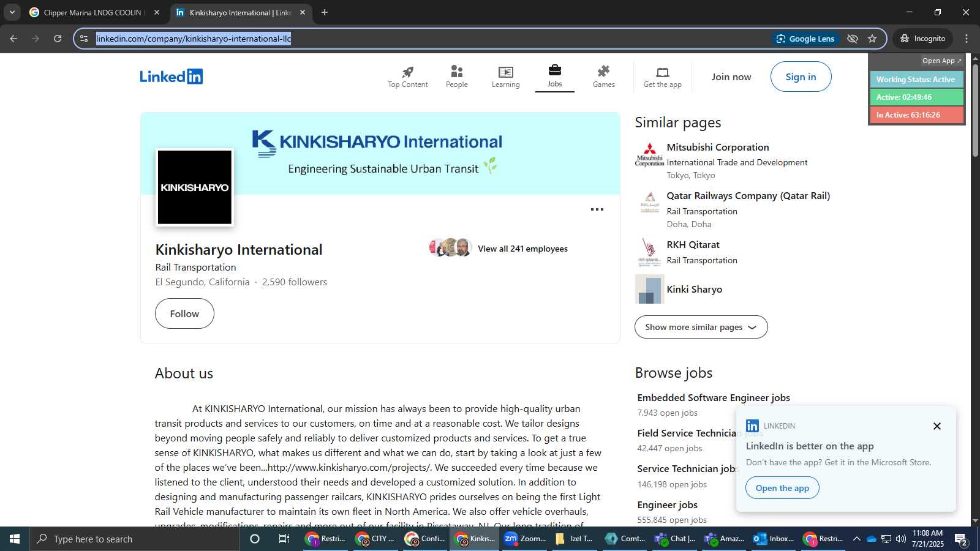980x551 pixels.
Task: Open Mitsubishi Corporation similar page
Action: click(717, 147)
